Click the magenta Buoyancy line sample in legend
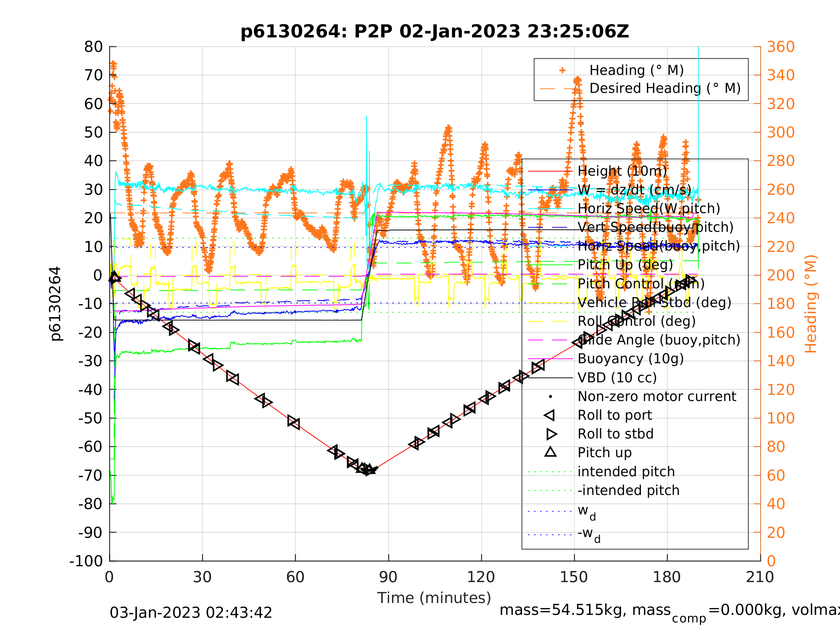 550,359
